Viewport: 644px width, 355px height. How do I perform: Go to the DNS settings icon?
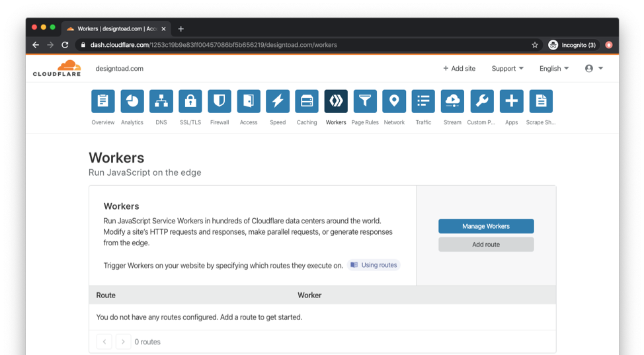click(x=161, y=101)
